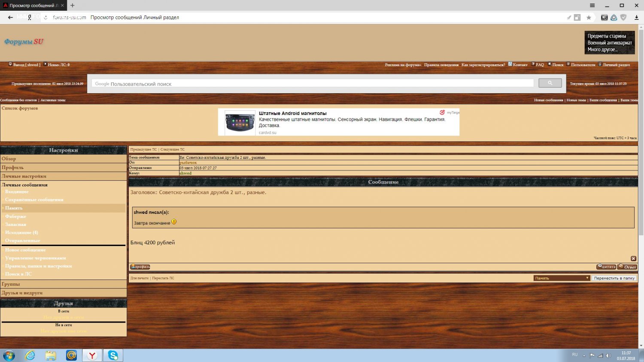This screenshot has width=644, height=362.
Task: Log out via 'Выход [ shwed ]'
Action: click(x=24, y=65)
